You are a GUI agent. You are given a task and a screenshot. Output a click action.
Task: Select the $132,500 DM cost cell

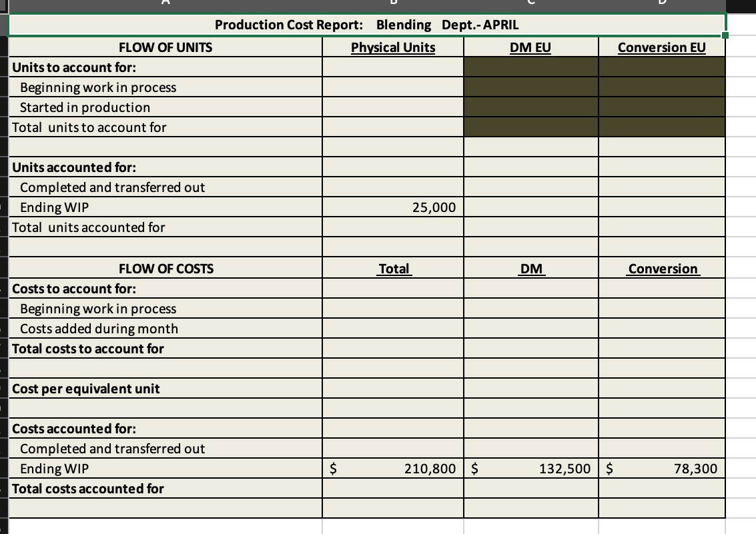530,469
